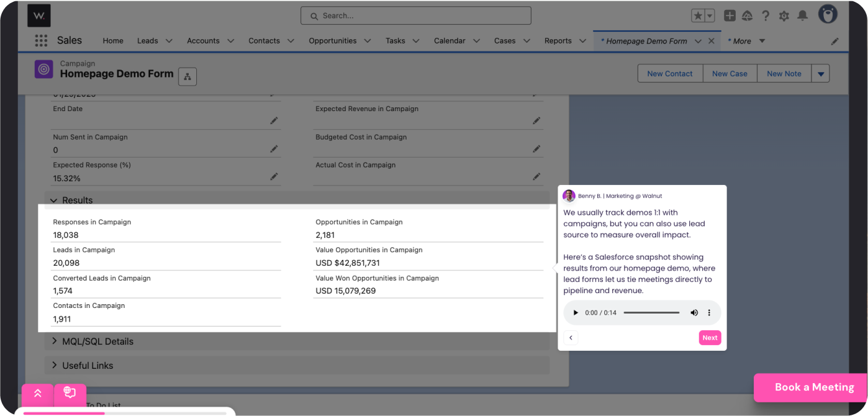This screenshot has height=416, width=868.
Task: Click the pink Next button
Action: 710,338
